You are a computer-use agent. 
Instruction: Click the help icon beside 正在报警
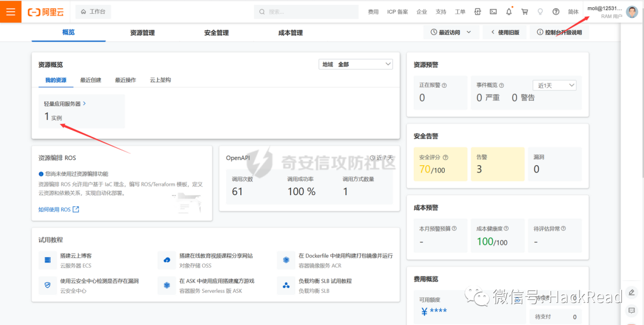(x=444, y=85)
